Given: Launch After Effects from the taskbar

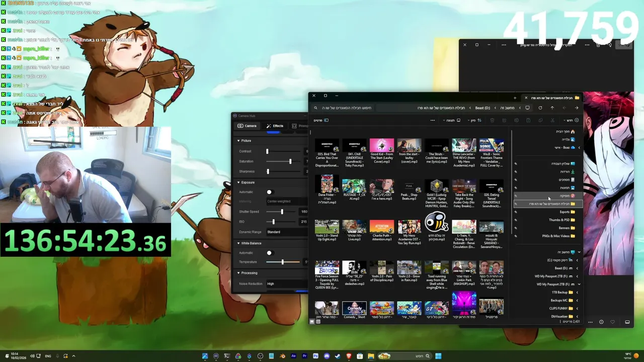Looking at the screenshot, I should click(x=293, y=356).
